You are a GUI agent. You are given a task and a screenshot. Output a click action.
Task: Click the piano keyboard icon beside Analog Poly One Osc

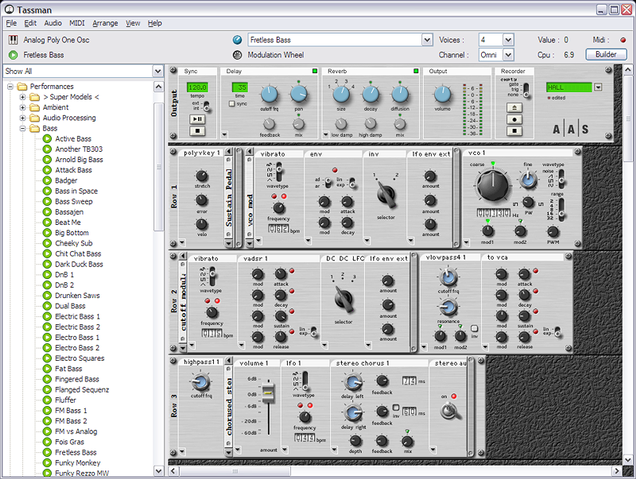click(x=13, y=40)
